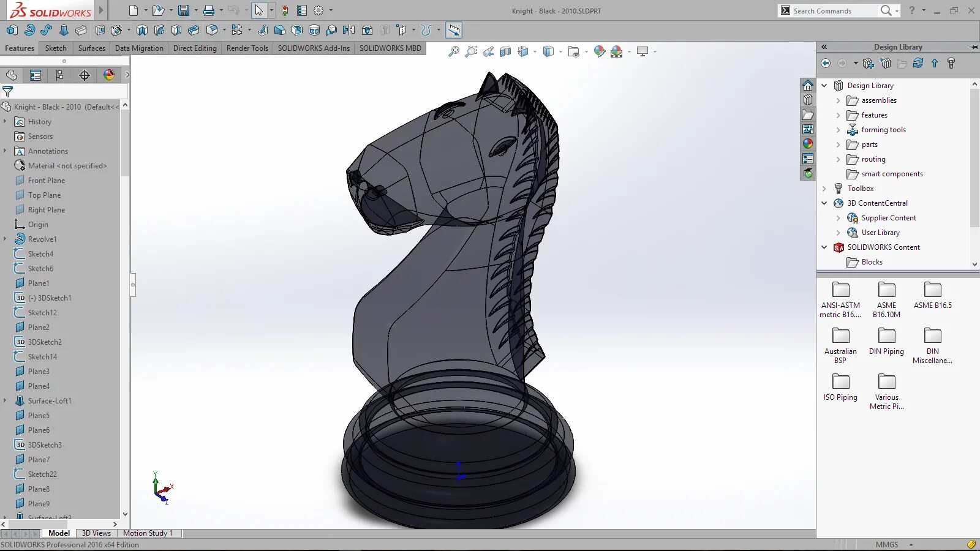Screen dimensions: 980x551
Task: Click the Print icon
Action: point(209,10)
